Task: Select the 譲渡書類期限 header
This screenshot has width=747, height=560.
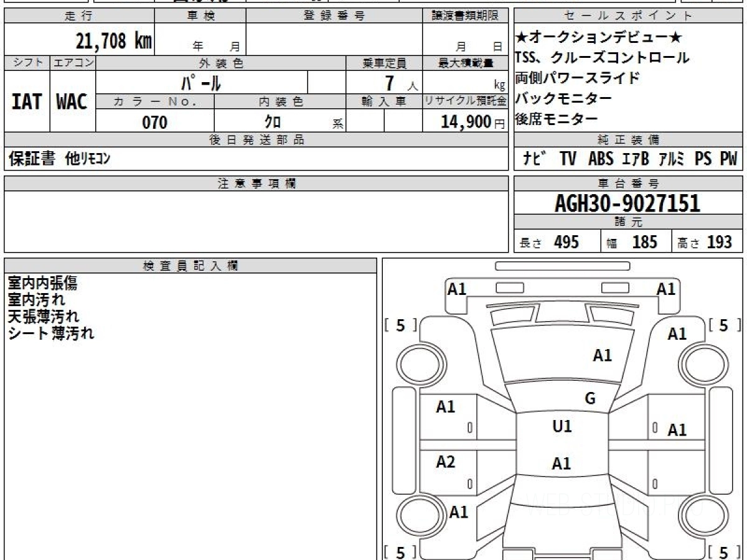Action: pyautogui.click(x=465, y=16)
